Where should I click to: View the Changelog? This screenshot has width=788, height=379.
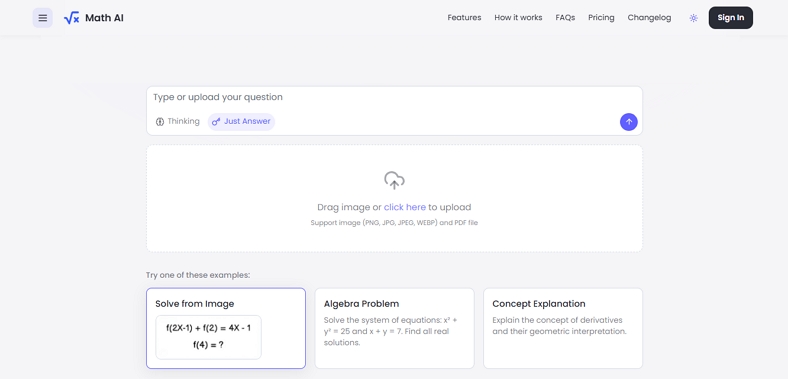click(x=649, y=18)
